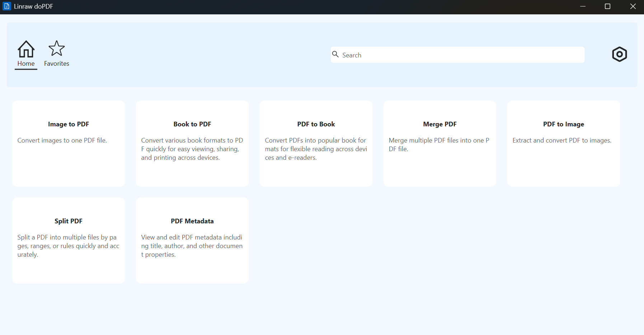Focus the Search text field

(459, 55)
